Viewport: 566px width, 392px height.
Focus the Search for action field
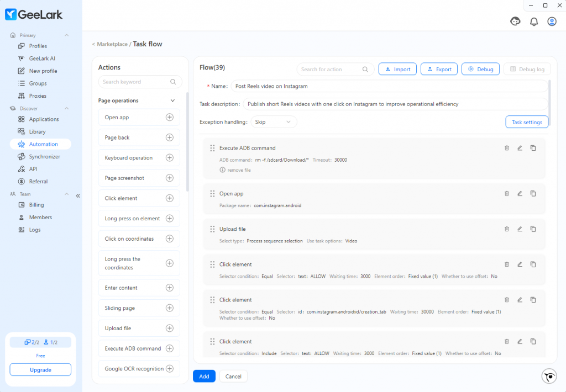pyautogui.click(x=334, y=69)
